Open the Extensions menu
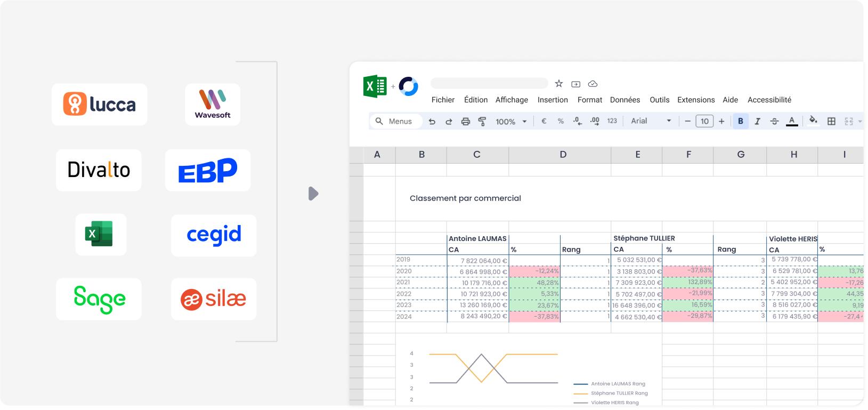This screenshot has width=868, height=410. pyautogui.click(x=696, y=100)
